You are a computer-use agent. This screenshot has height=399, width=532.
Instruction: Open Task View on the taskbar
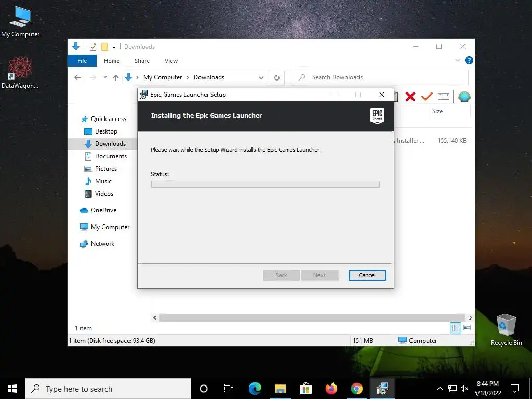coord(229,389)
